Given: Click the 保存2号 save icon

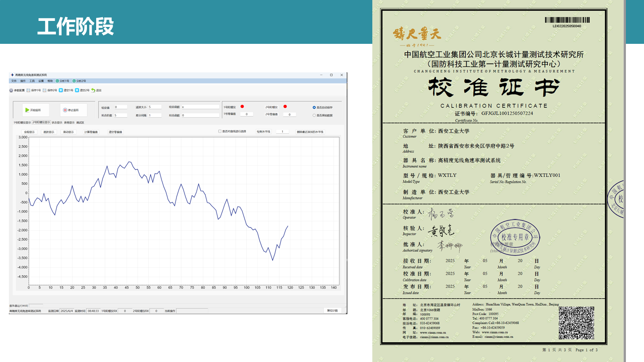Looking at the screenshot, I should 45,90.
